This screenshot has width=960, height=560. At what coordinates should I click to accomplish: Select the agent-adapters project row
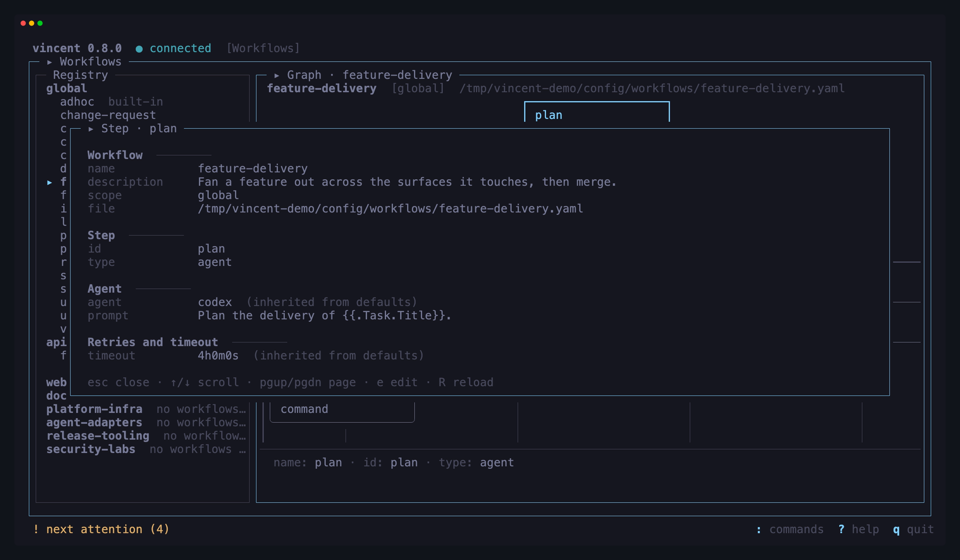click(146, 422)
